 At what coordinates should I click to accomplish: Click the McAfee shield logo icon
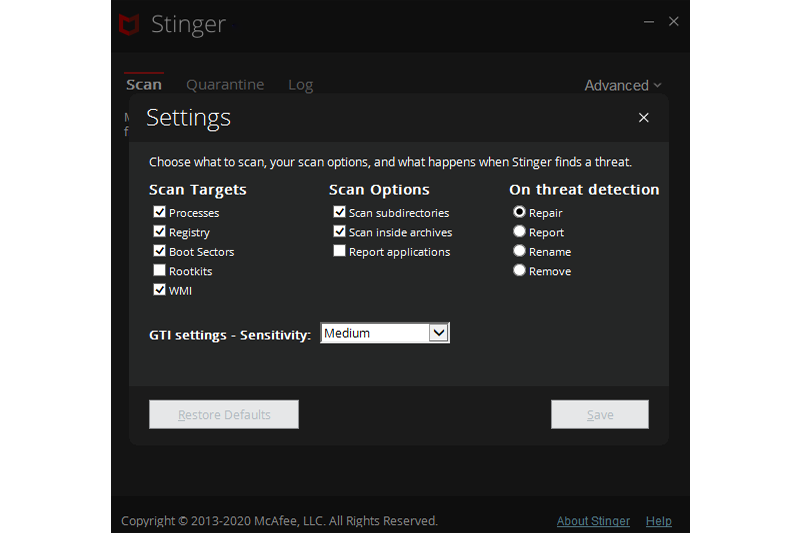coord(129,24)
